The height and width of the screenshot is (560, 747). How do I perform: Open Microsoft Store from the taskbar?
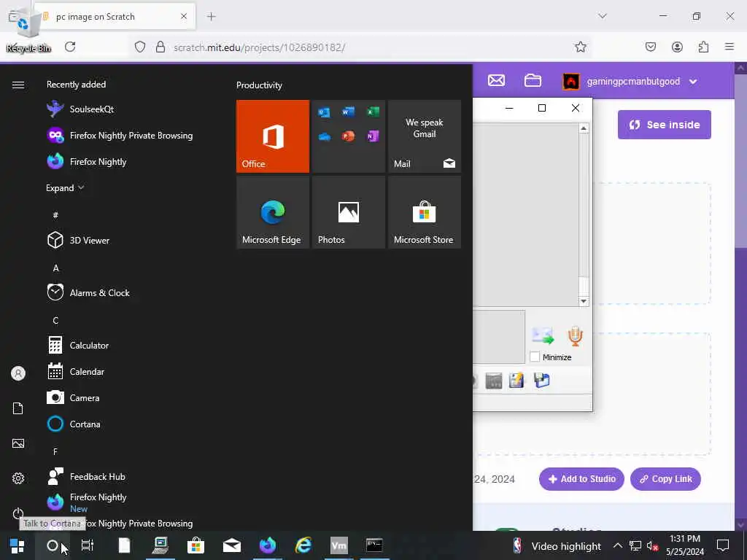(196, 545)
